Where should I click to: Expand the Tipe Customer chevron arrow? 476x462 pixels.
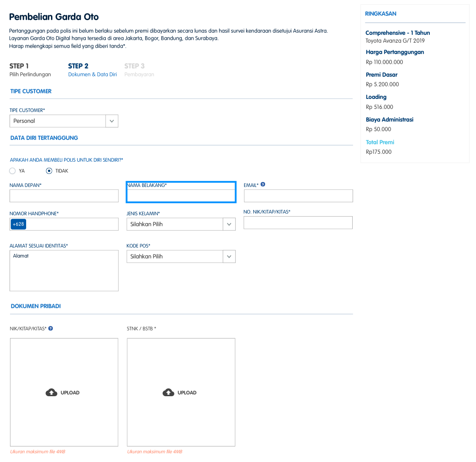[x=112, y=121]
